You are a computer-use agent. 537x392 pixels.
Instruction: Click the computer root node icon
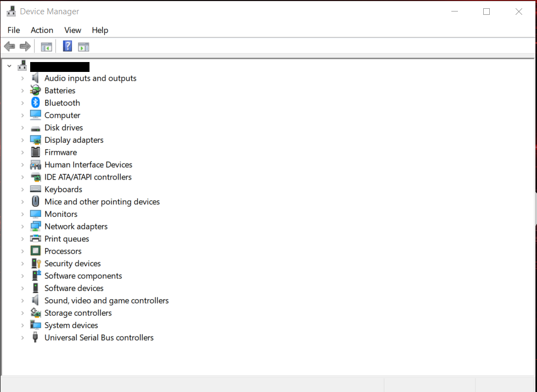coord(23,65)
